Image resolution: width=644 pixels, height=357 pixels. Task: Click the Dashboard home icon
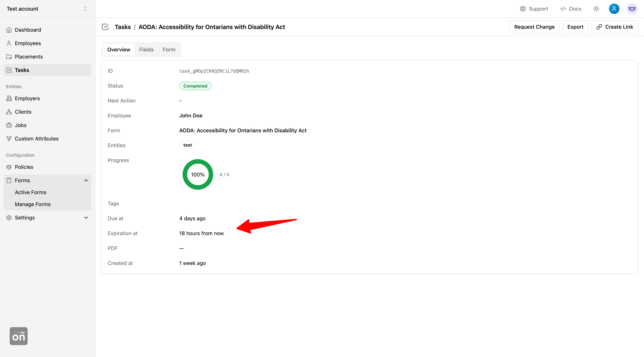click(9, 30)
